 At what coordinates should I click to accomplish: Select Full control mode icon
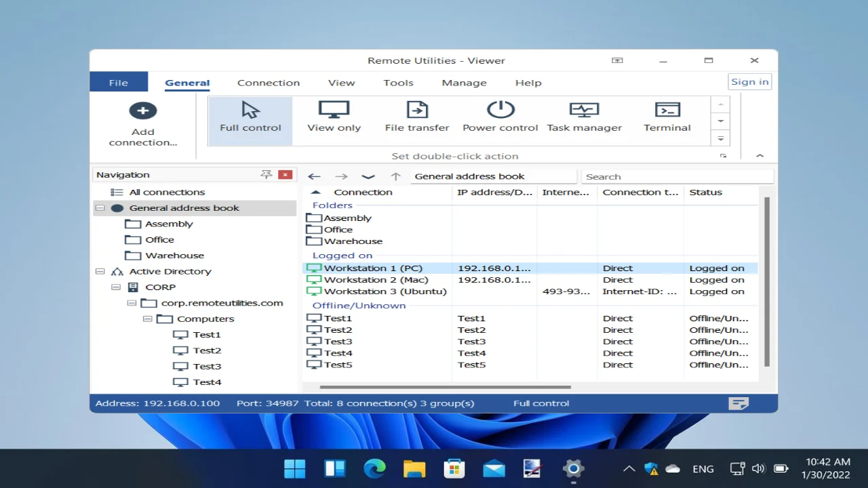click(x=250, y=110)
